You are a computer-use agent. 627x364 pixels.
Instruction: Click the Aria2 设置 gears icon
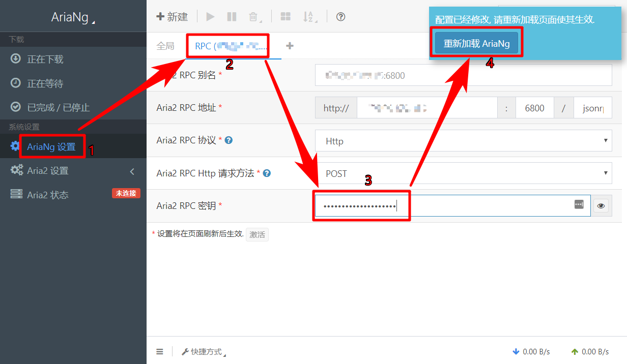17,170
